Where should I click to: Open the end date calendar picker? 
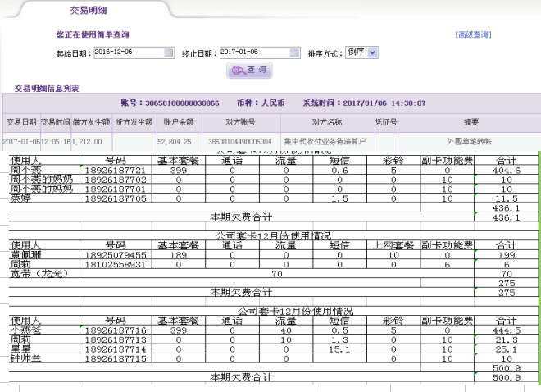[x=295, y=52]
